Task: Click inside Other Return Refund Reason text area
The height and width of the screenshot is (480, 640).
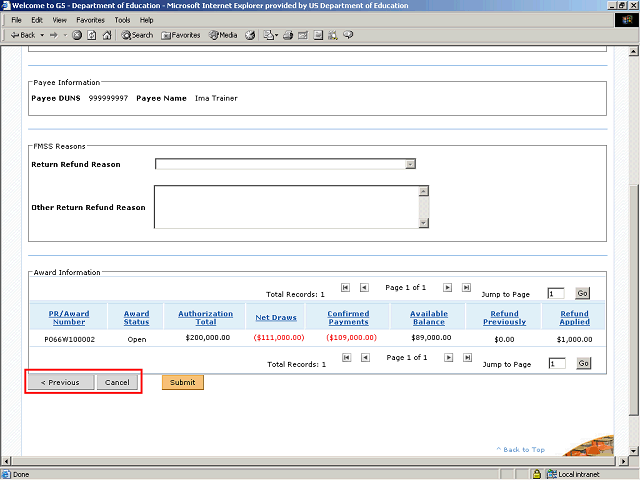Action: pos(285,207)
